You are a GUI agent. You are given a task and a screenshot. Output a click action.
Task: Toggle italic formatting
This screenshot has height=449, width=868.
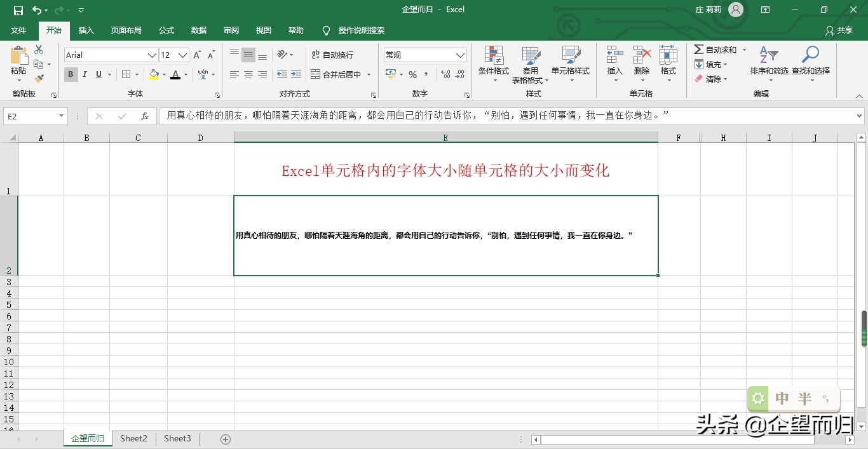coord(85,74)
